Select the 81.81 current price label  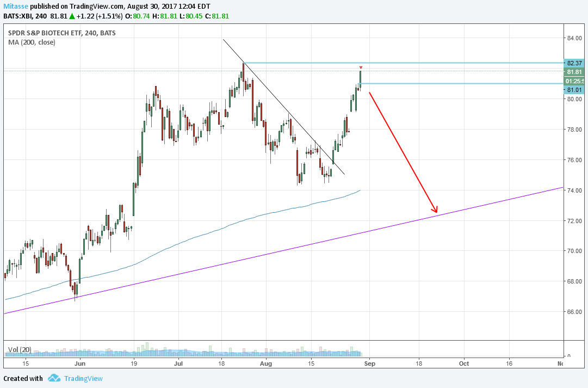(574, 72)
